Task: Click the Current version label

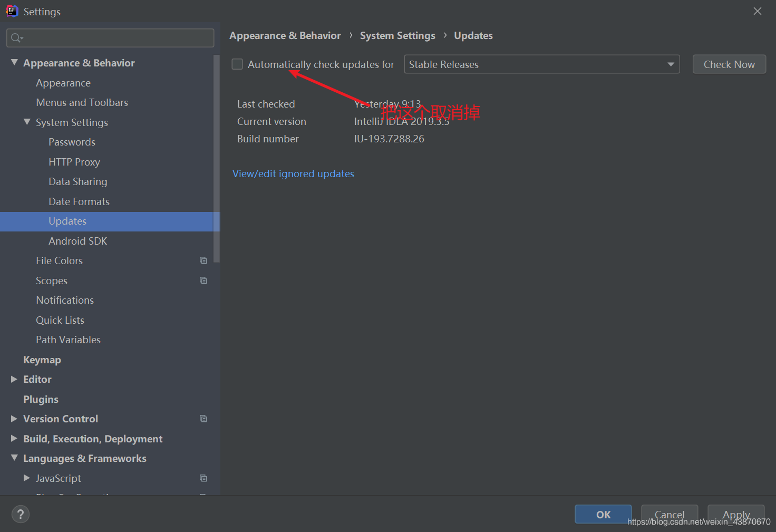Action: click(x=271, y=121)
